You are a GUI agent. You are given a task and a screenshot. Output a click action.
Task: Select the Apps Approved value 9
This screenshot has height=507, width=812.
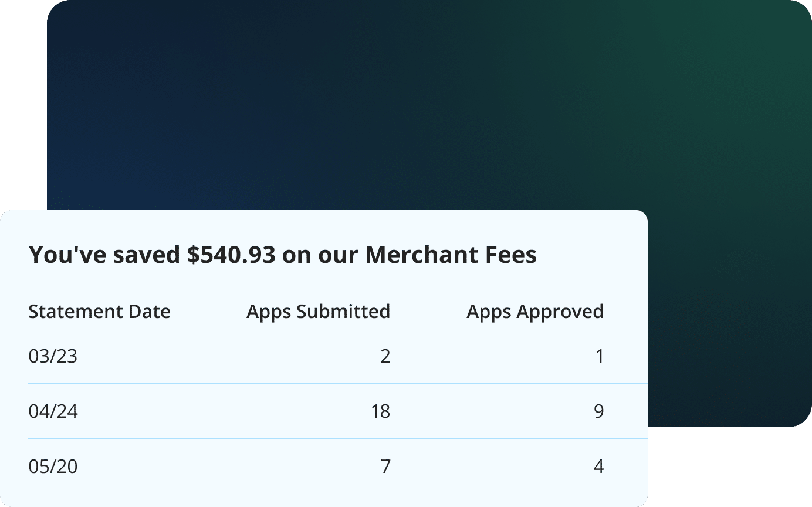pyautogui.click(x=598, y=411)
